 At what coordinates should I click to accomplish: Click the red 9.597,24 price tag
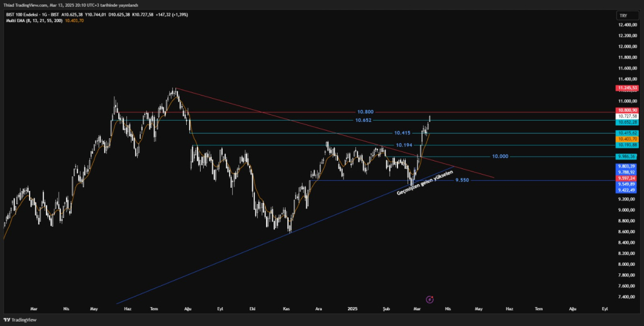pos(627,178)
